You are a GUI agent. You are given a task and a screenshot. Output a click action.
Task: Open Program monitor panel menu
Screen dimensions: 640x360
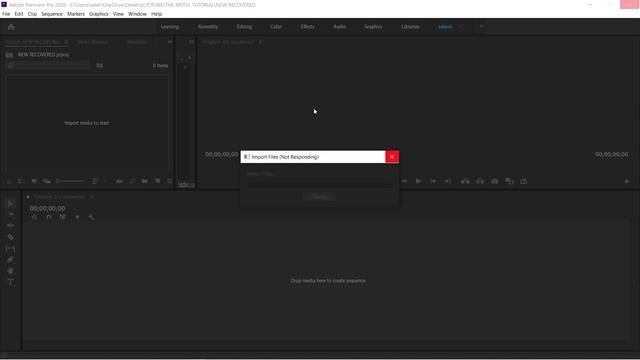coord(260,42)
